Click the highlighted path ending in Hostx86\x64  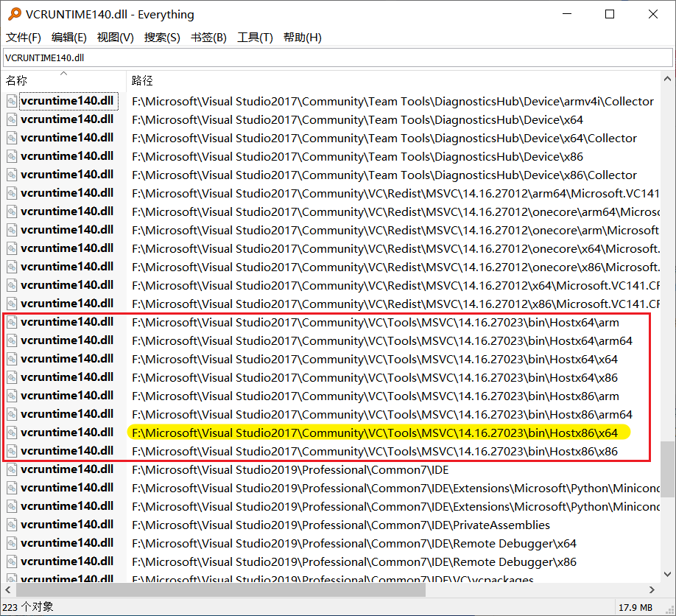pyautogui.click(x=375, y=433)
